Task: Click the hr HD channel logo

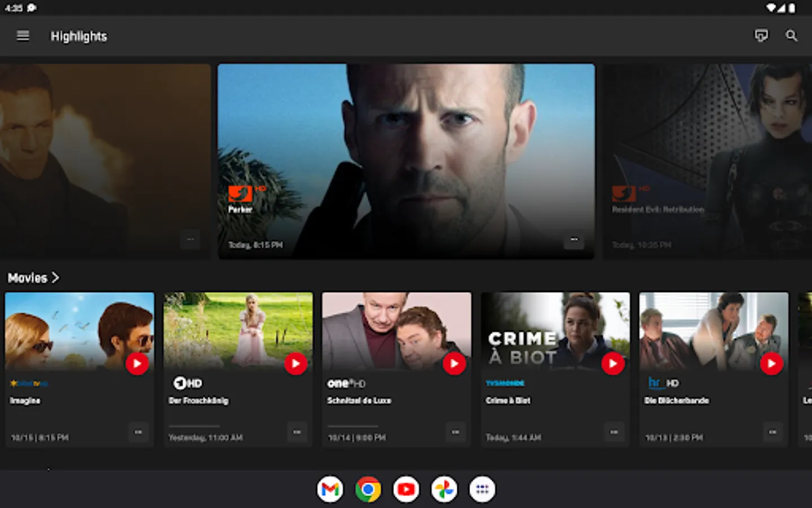Action: tap(663, 383)
